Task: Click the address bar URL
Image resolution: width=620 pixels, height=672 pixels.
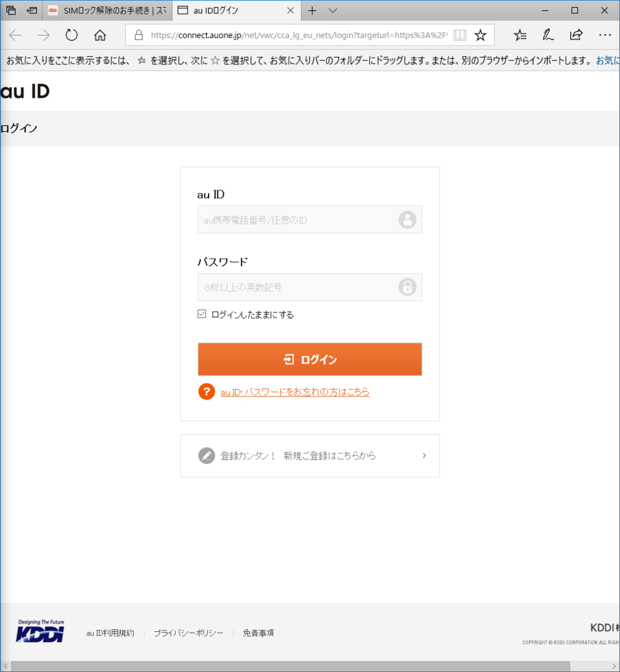Action: pos(299,35)
